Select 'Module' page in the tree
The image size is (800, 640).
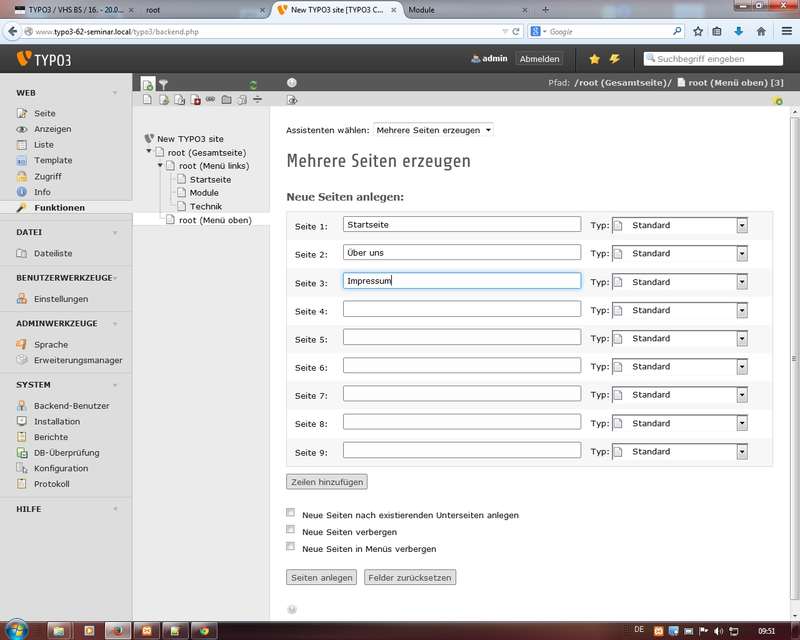click(x=204, y=192)
